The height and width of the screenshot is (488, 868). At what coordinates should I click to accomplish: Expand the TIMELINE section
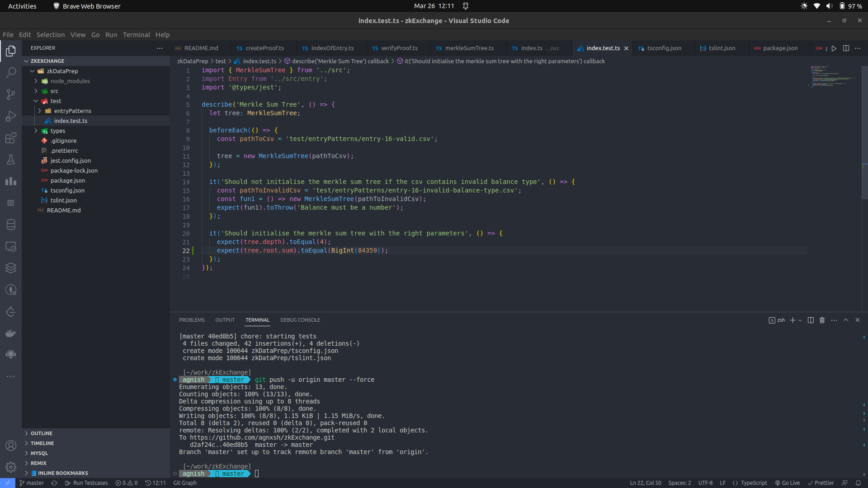[95, 443]
